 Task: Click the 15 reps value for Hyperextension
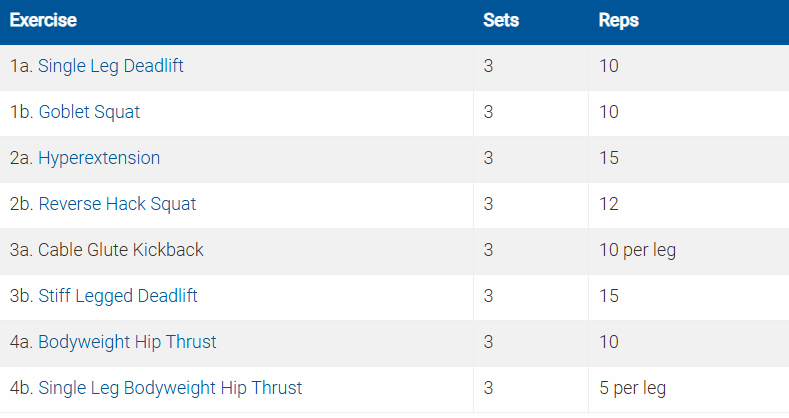tap(608, 158)
